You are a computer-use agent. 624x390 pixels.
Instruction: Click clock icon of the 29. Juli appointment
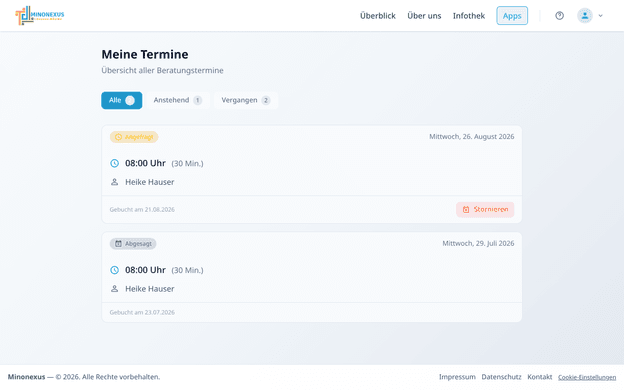pyautogui.click(x=115, y=270)
